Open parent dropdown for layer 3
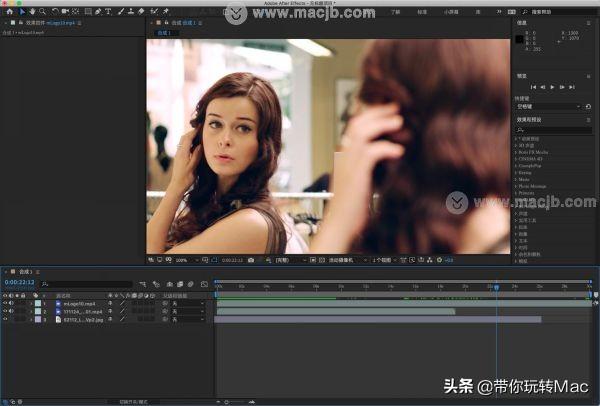The image size is (600, 406). (x=188, y=319)
